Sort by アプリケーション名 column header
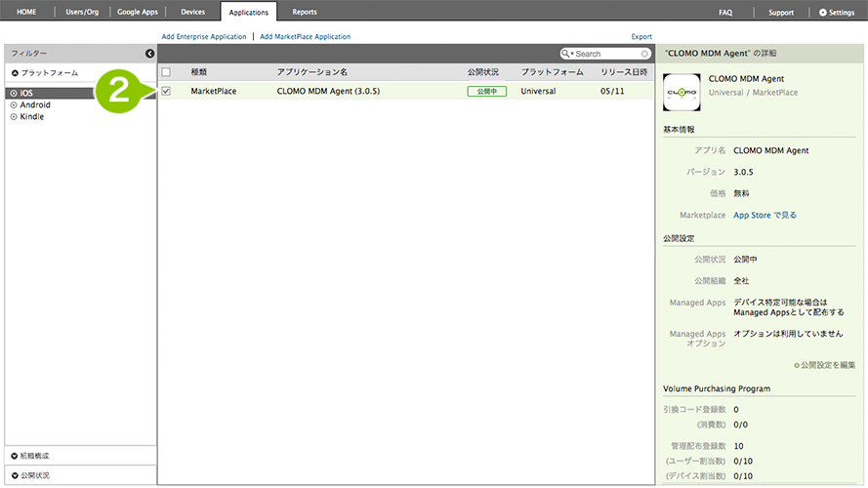Image resolution: width=868 pixels, height=488 pixels. (x=312, y=72)
